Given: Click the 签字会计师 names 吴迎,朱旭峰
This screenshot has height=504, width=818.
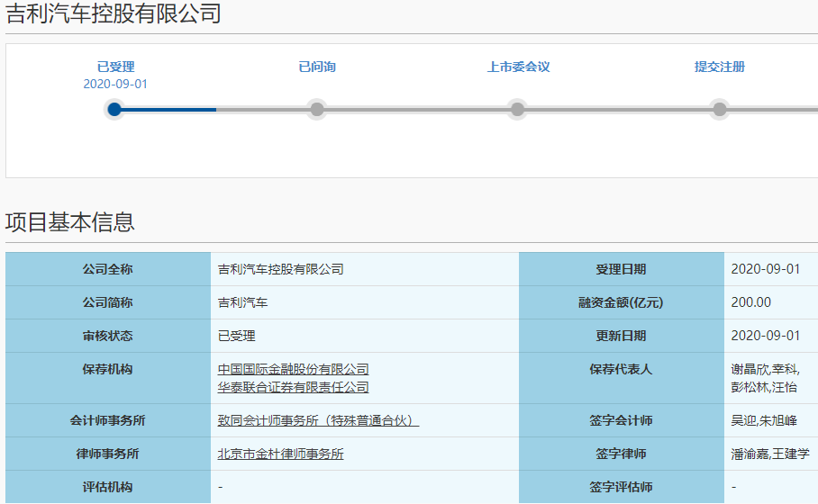Looking at the screenshot, I should 763,420.
